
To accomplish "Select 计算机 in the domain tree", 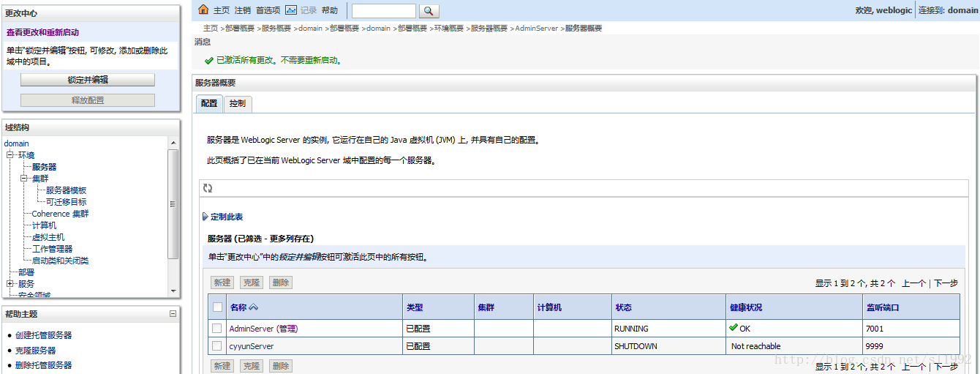I will pyautogui.click(x=45, y=225).
